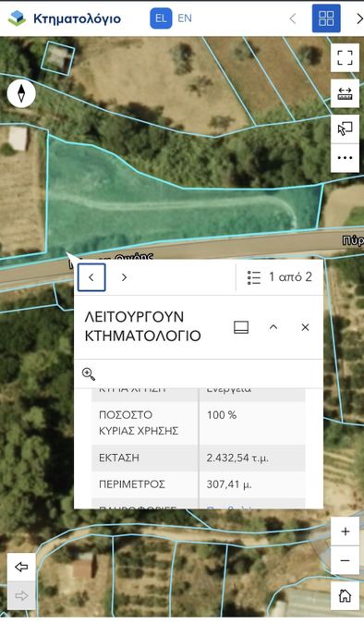
Task: Show next feature in popup
Action: point(124,277)
